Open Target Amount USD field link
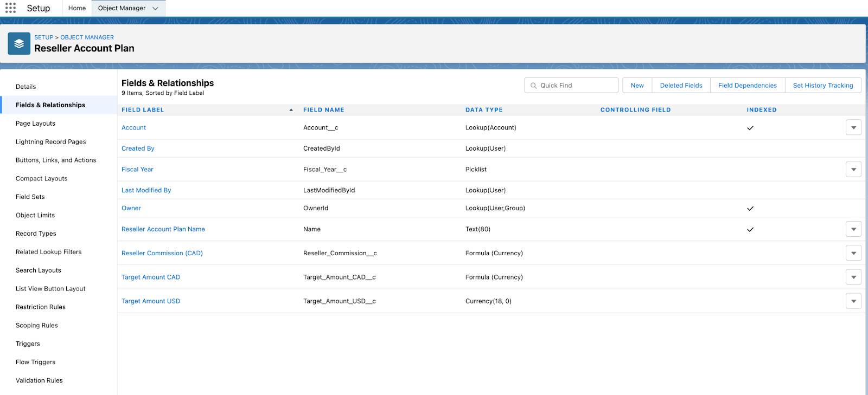 151,301
